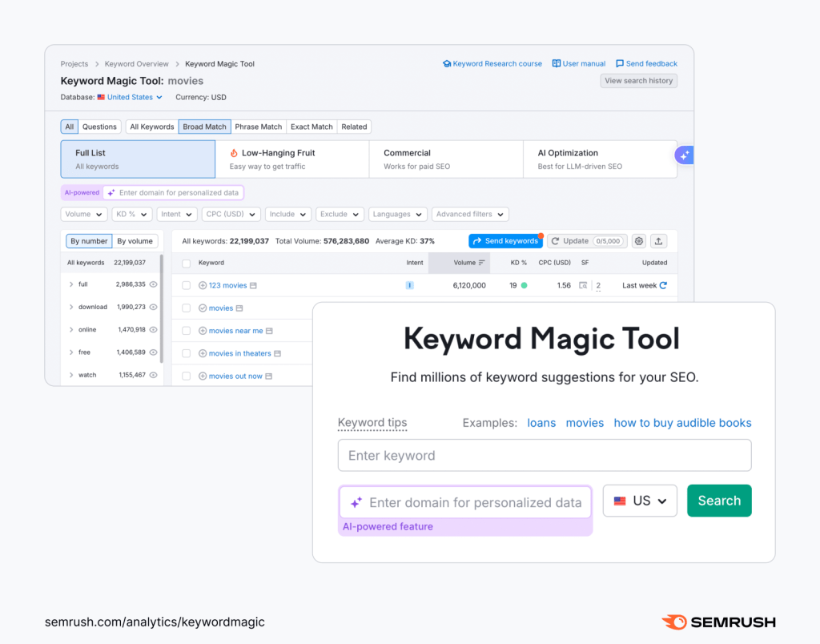820x644 pixels.
Task: Click the settings gear icon in results toolbar
Action: [638, 241]
